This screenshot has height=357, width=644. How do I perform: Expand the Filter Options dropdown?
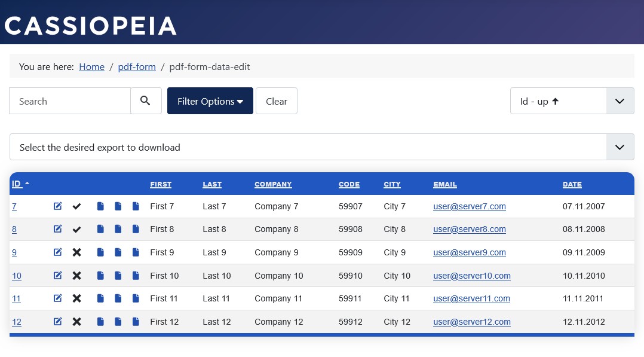click(210, 100)
